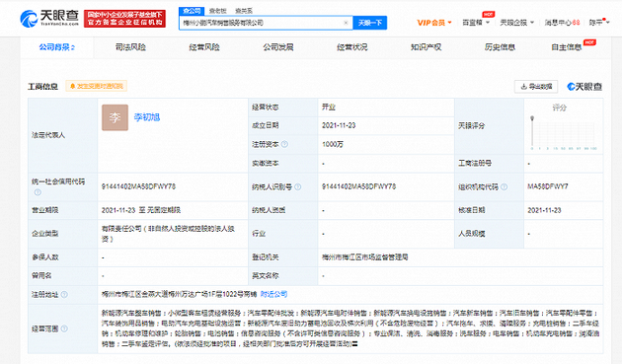Select the 查老板 search tab
Viewport: 622px width, 364px height.
point(218,11)
